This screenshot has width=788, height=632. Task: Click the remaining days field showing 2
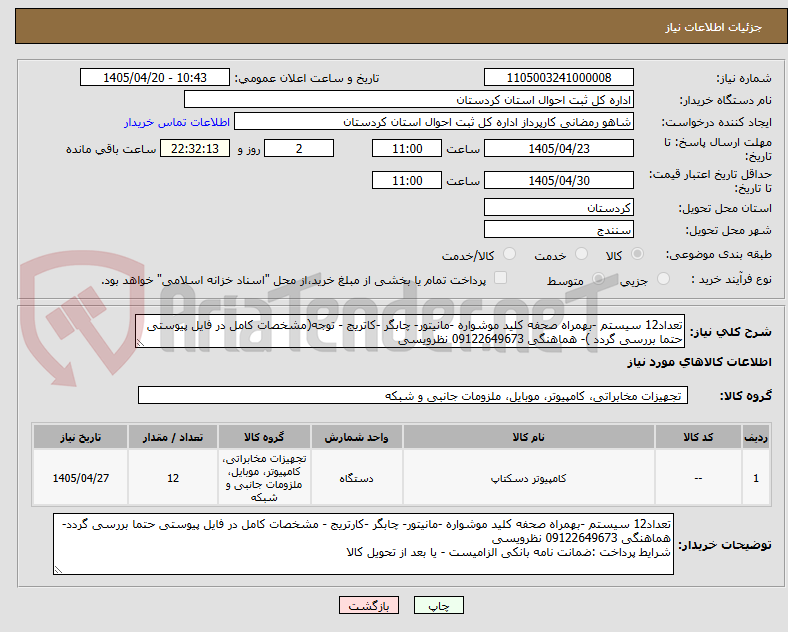299,148
